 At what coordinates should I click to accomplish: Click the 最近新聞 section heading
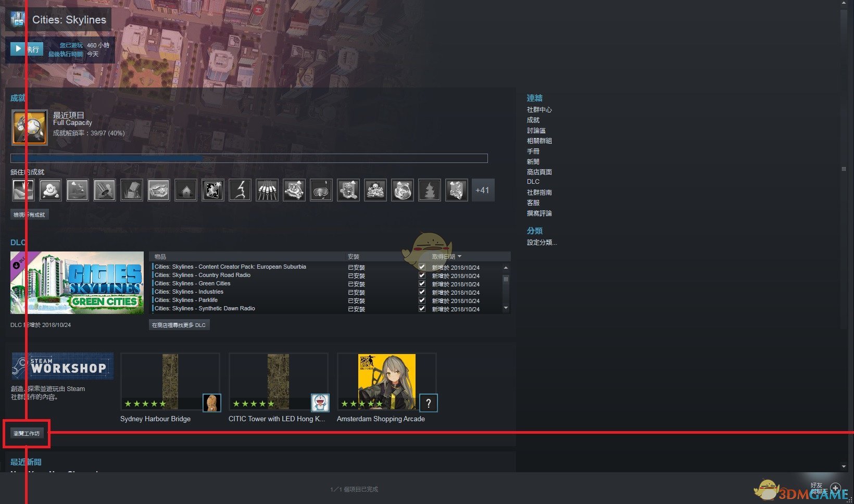[26, 462]
